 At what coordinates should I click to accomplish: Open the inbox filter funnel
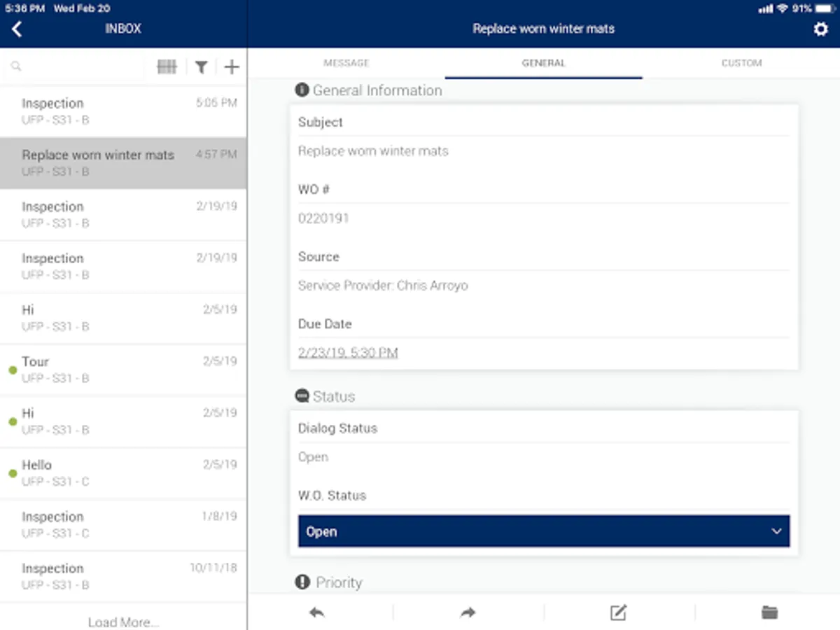[x=202, y=67]
